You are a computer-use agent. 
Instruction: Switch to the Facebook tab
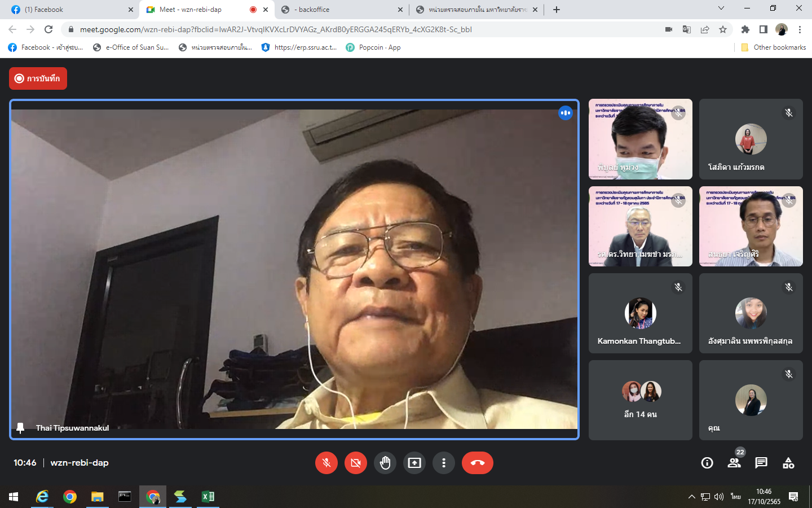point(68,10)
